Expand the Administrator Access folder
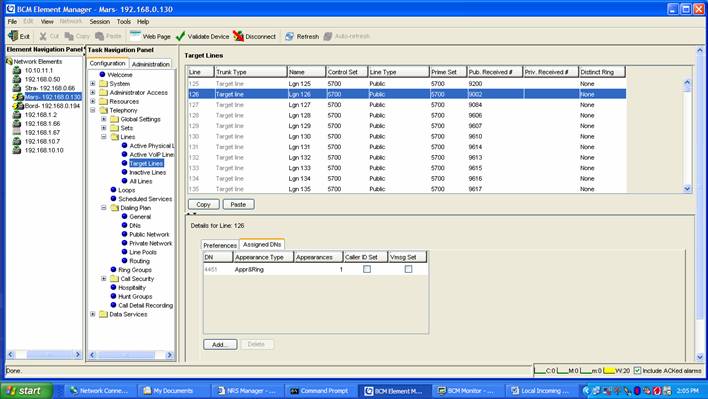708x399 pixels. pos(93,92)
